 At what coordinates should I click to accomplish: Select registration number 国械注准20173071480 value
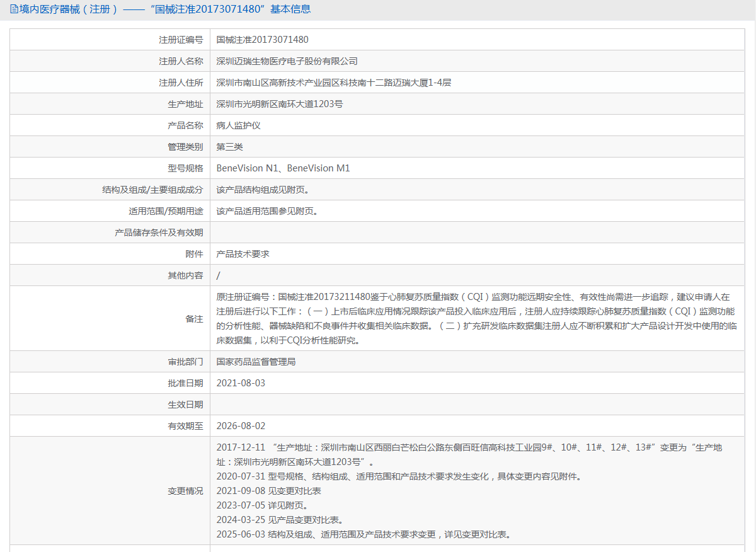click(263, 40)
